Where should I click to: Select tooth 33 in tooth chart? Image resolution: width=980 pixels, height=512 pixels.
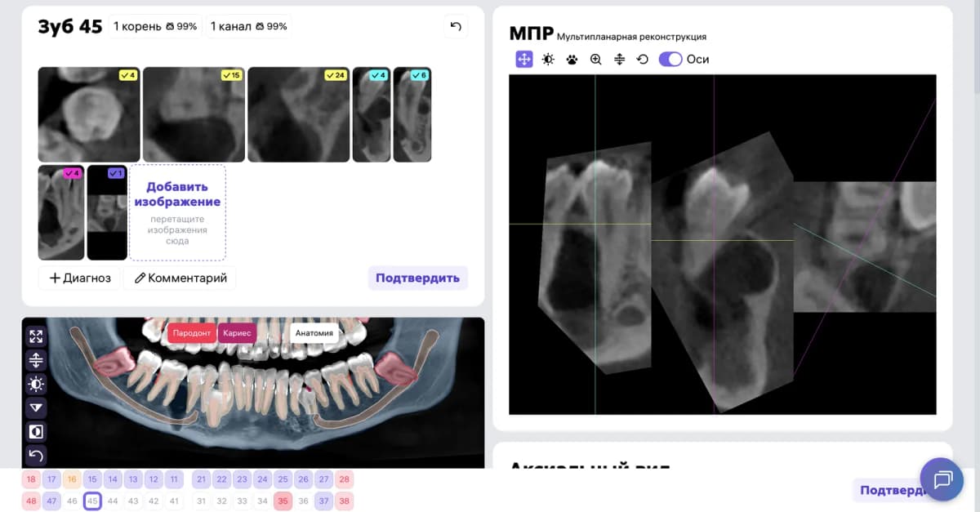click(x=242, y=501)
